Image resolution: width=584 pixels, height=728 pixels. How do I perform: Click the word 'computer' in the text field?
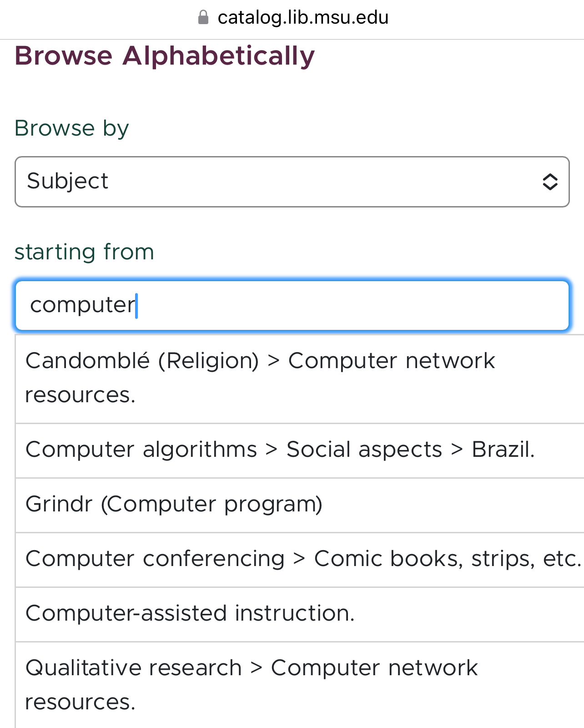tap(82, 305)
